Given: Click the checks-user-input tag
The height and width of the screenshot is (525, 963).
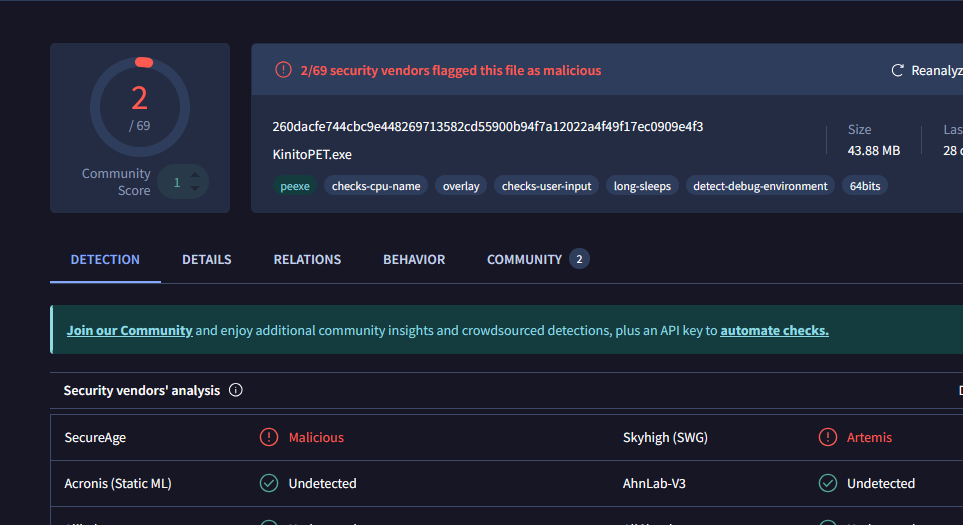Looking at the screenshot, I should (546, 186).
